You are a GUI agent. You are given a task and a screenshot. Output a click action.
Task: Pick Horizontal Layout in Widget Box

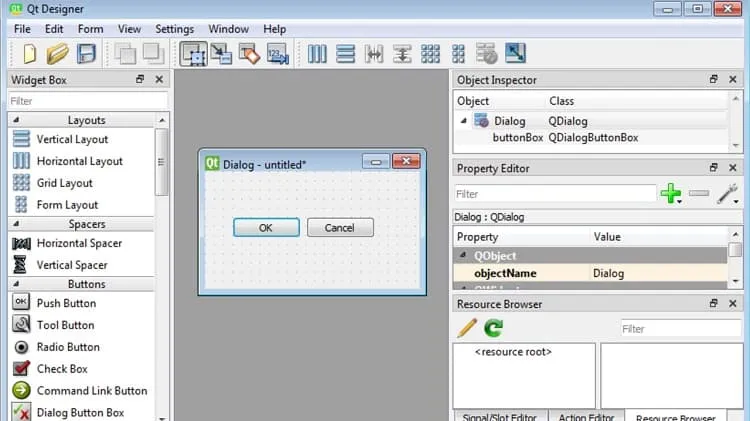[81, 161]
